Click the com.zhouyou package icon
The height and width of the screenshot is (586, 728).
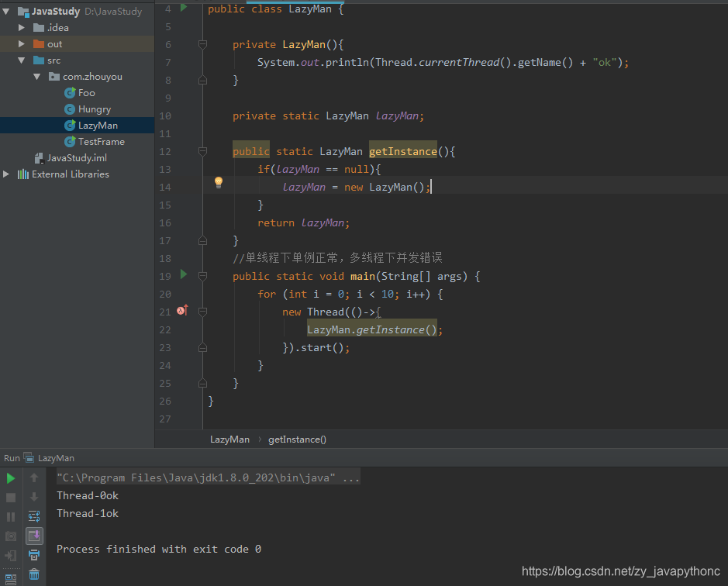click(x=53, y=77)
